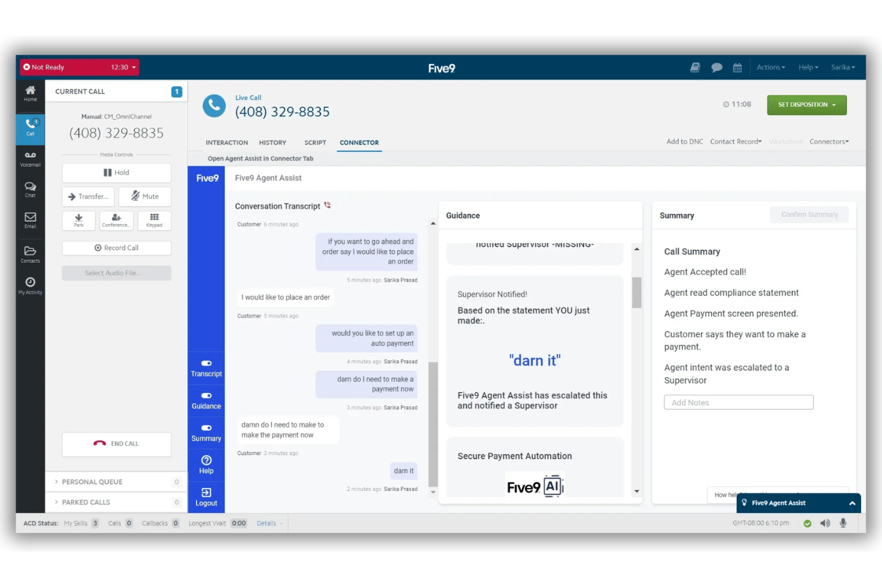Click the transcript recording indicator icon
The image size is (882, 588).
coord(327,206)
